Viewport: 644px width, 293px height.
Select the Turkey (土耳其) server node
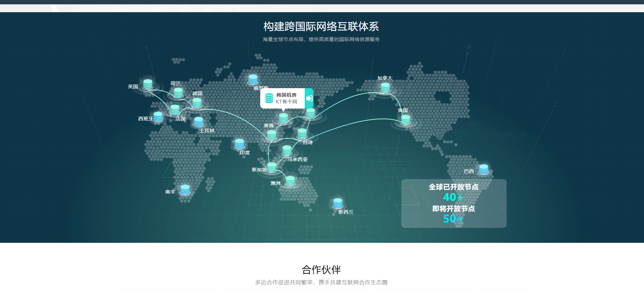(198, 121)
